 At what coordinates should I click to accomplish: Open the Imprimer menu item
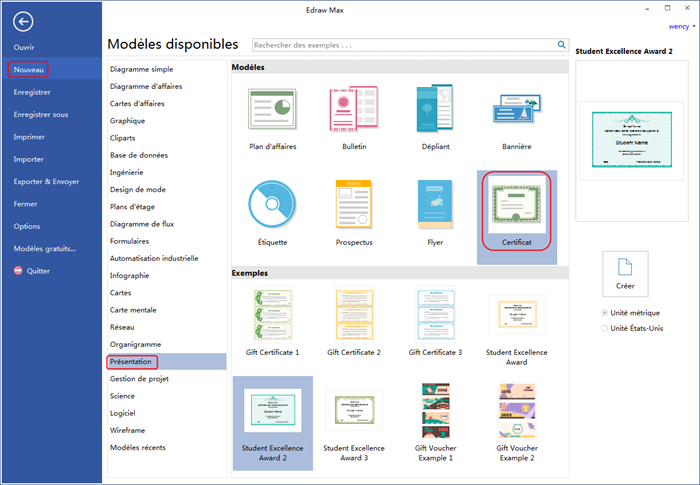29,137
